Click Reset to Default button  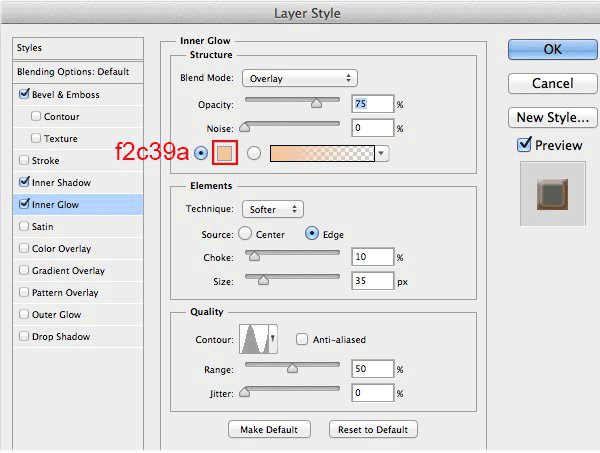point(373,429)
